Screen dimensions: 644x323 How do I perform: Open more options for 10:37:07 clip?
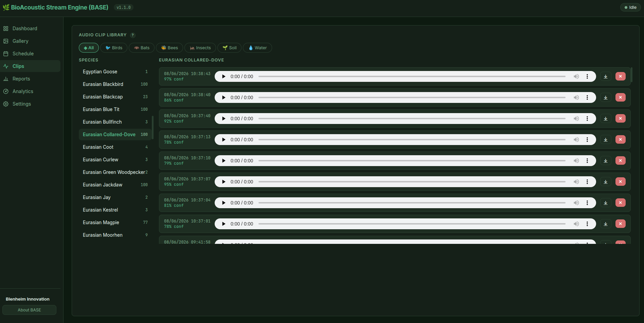coord(587,182)
